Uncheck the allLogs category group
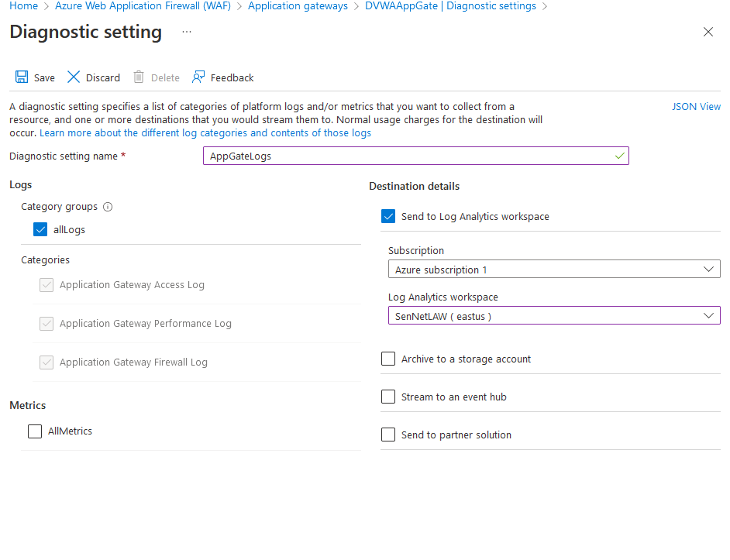Viewport: 730px width, 560px height. pos(40,229)
